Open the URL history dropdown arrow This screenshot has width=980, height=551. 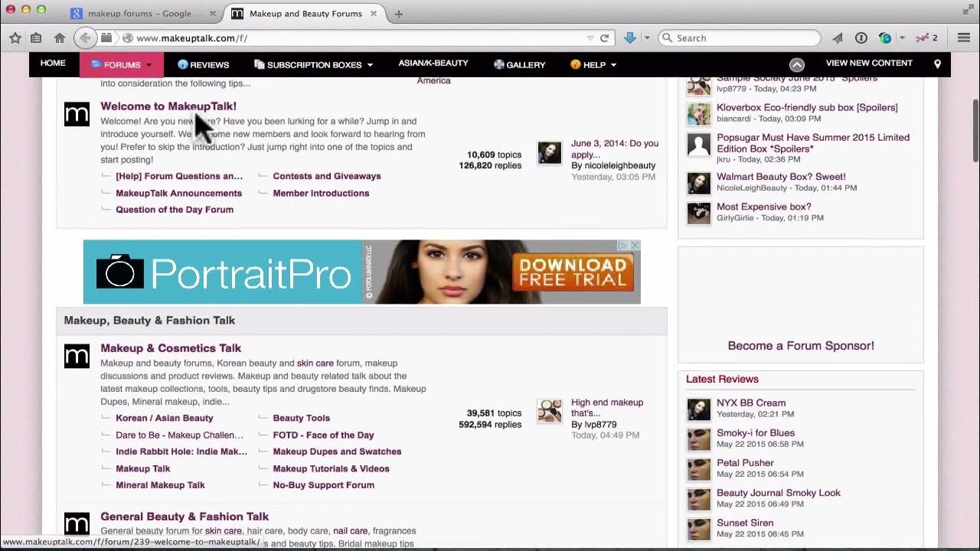coord(590,37)
